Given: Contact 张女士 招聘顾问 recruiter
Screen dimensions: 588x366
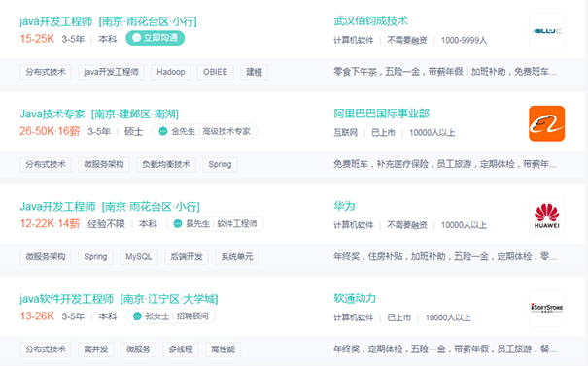Looking at the screenshot, I should [x=171, y=316].
